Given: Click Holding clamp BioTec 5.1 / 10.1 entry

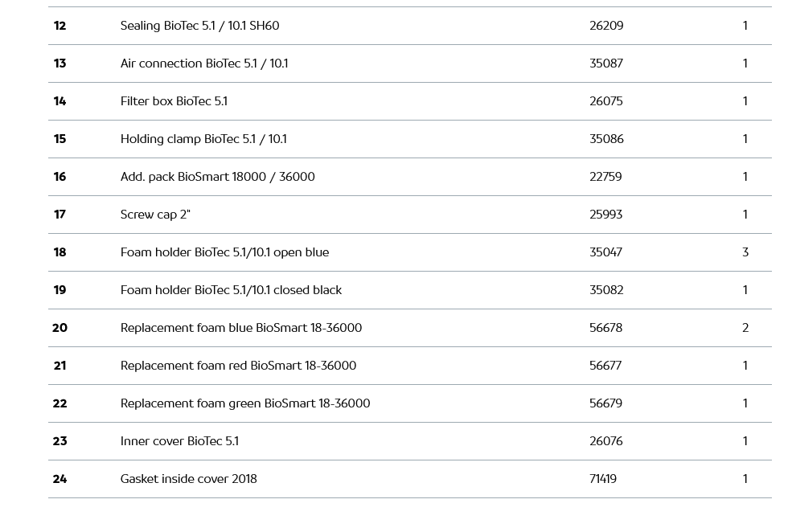Looking at the screenshot, I should coord(203,139).
